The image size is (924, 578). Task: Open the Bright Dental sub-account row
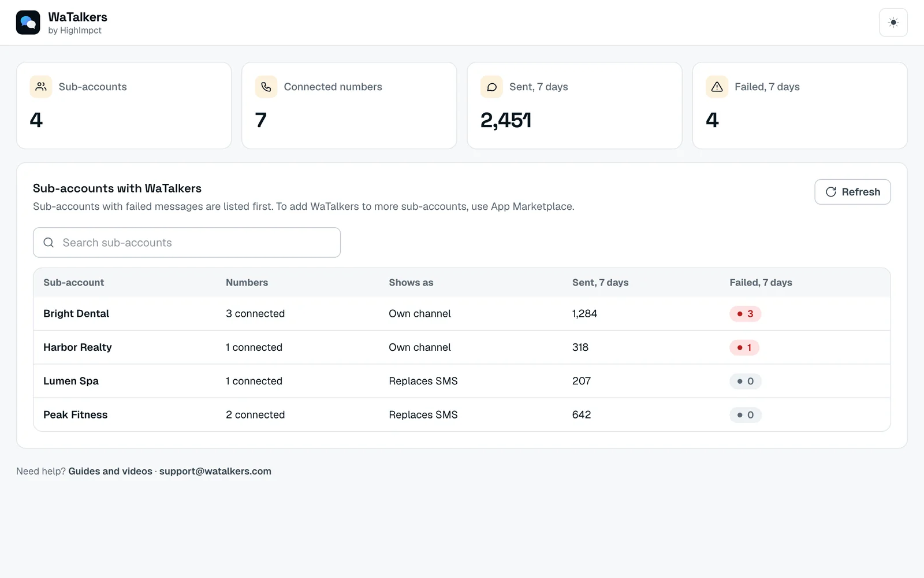point(462,314)
